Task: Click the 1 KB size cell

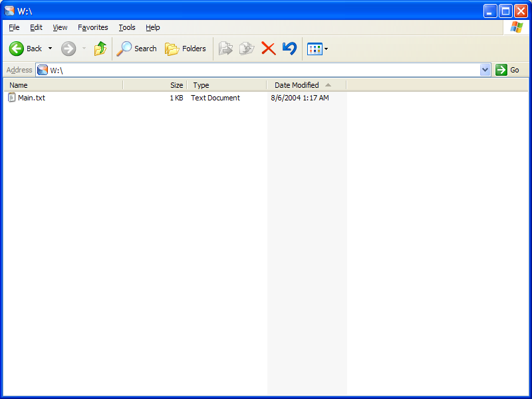Action: 176,98
